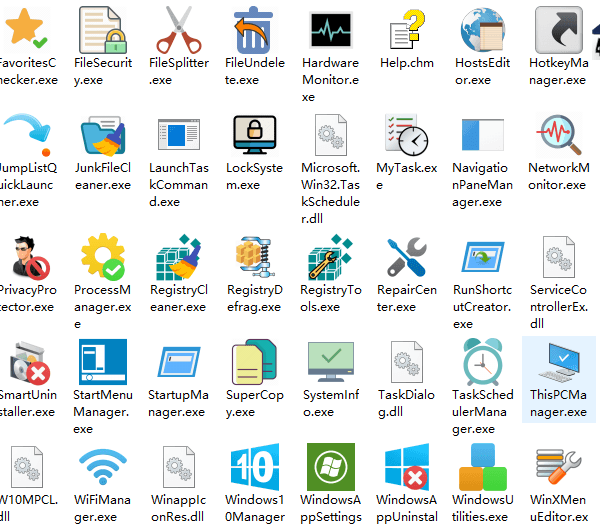Select the HostsEditor.exe globe icon
Viewport: 600px width, 527px height.
click(482, 28)
